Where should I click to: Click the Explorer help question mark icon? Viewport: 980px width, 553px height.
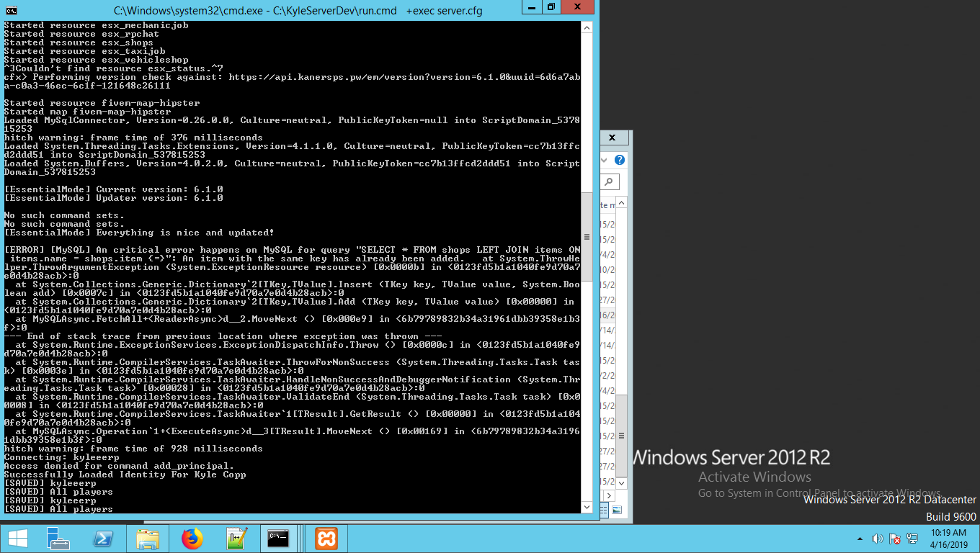point(619,160)
